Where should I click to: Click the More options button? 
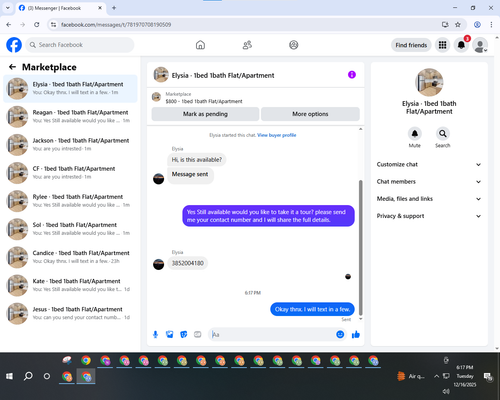(x=310, y=114)
